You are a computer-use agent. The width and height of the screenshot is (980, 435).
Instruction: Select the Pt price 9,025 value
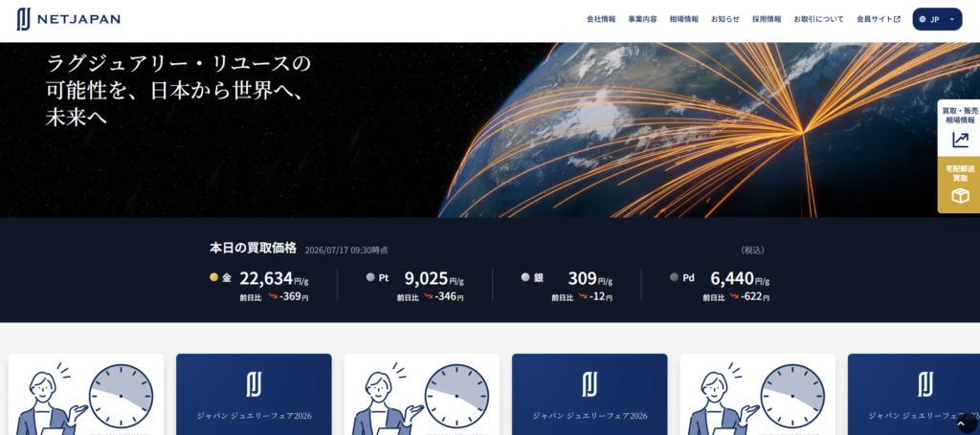tap(426, 278)
